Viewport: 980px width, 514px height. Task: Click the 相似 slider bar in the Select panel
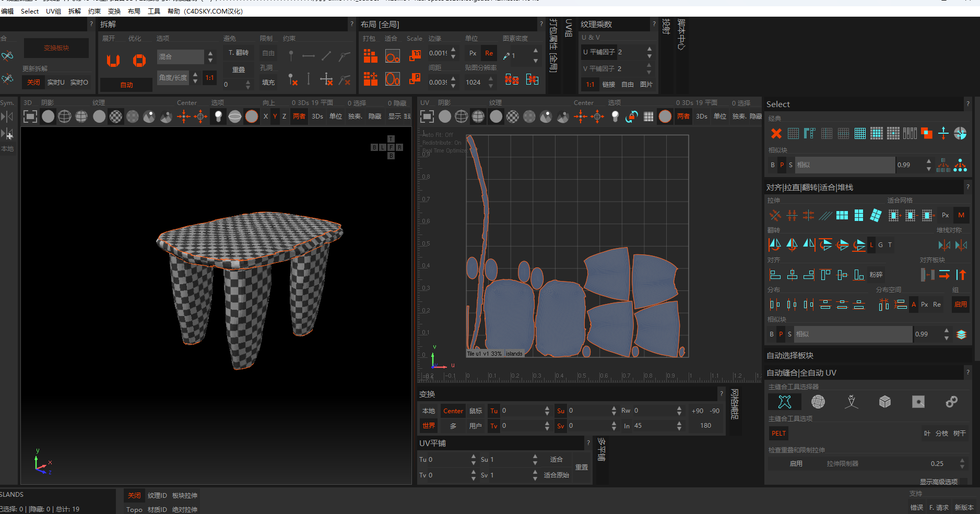click(x=845, y=165)
